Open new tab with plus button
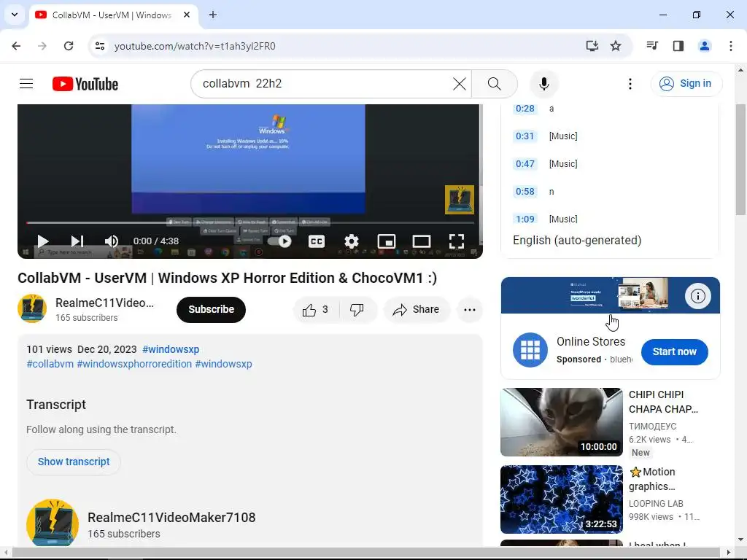The height and width of the screenshot is (560, 747). 213,15
